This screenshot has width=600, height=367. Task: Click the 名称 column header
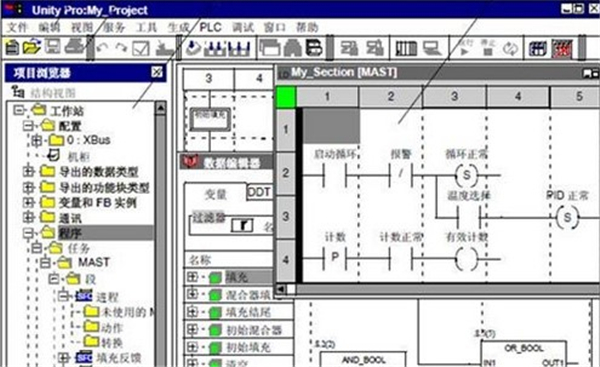point(228,260)
